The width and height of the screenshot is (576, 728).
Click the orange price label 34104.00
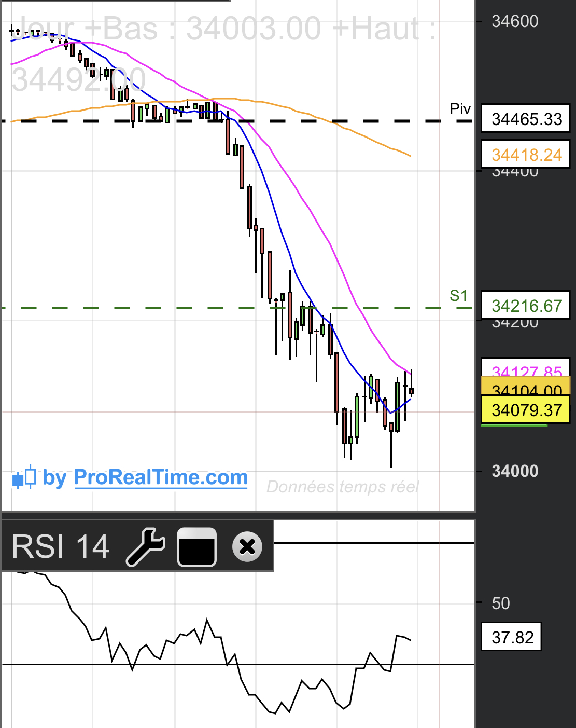pyautogui.click(x=526, y=386)
